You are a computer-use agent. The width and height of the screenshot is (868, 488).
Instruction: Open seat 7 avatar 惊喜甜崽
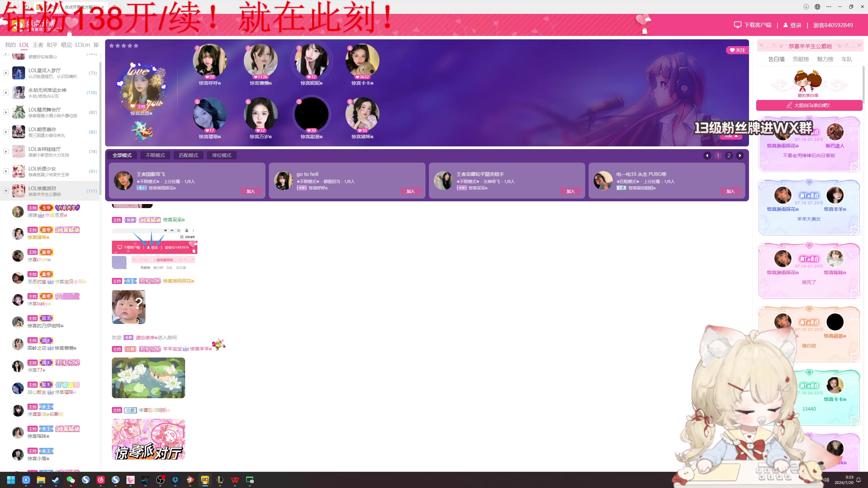pyautogui.click(x=312, y=115)
